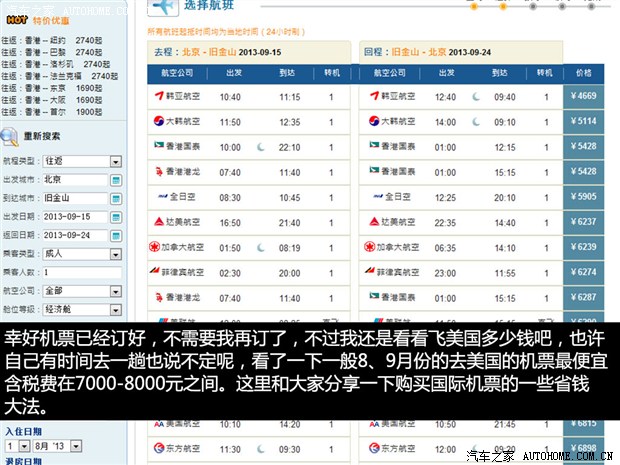
Task: Click the airplane icon beside 选择航班
Action: 162,9
